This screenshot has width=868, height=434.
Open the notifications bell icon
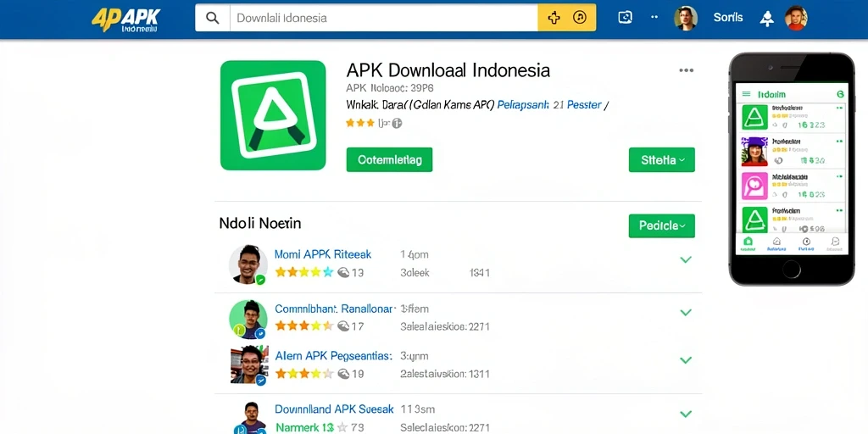point(766,19)
